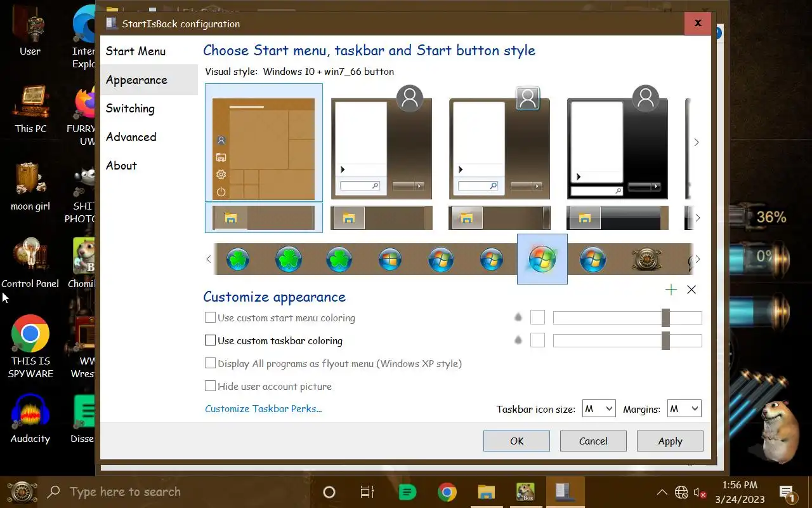Open the green chat app on taskbar
812x508 pixels.
(407, 492)
